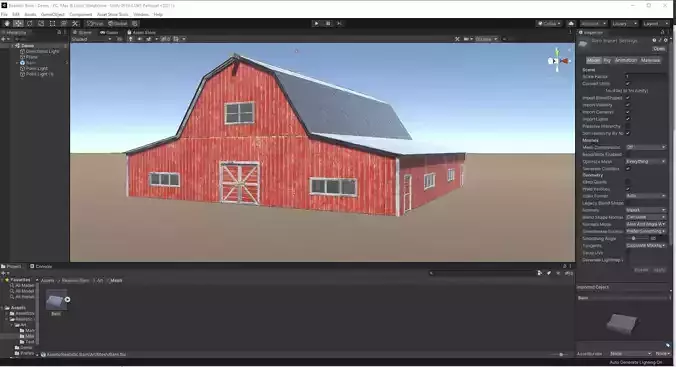Click the cloud services icon
The image size is (676, 367).
click(571, 23)
